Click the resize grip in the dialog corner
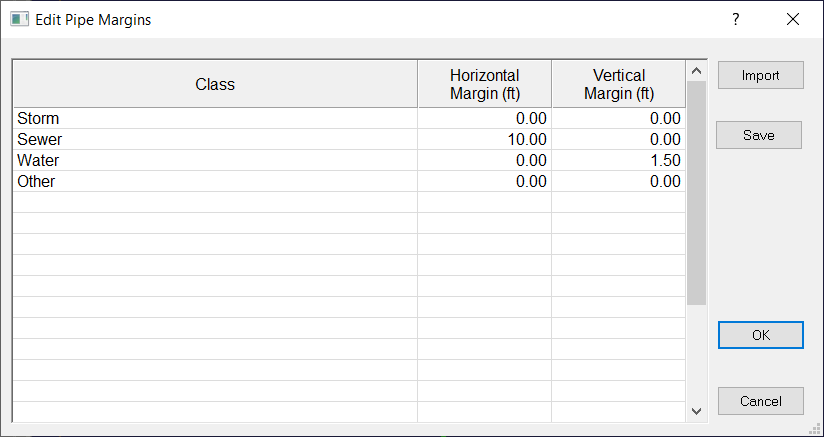Image resolution: width=824 pixels, height=437 pixels. tap(815, 428)
